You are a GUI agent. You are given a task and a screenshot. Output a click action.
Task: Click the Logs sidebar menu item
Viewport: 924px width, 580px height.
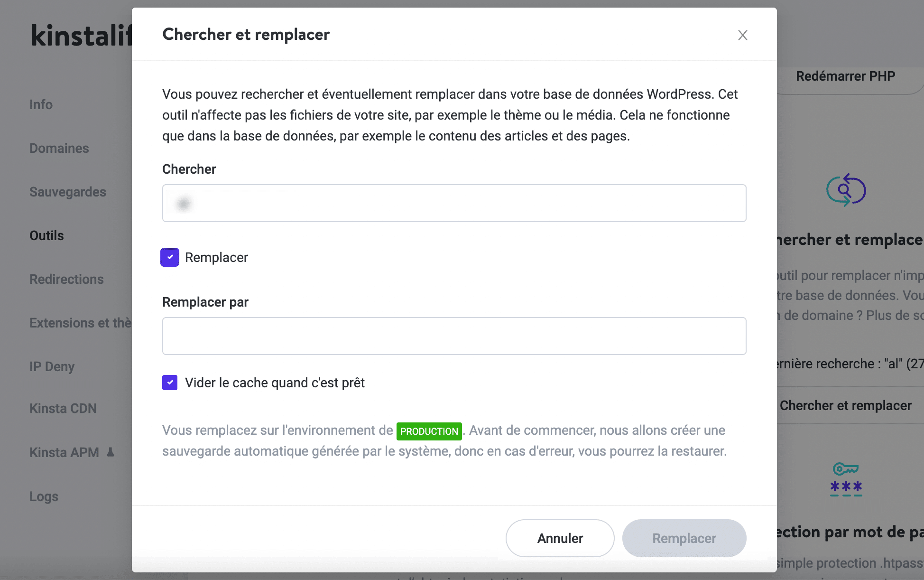43,496
